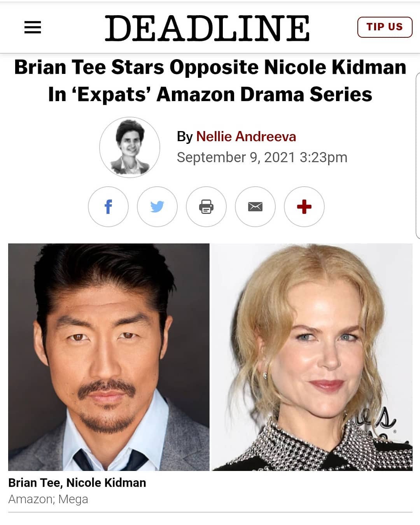Click the word 'Amazon' in the photo credit
Screen dimensions: 420x525
pyautogui.click(x=31, y=499)
